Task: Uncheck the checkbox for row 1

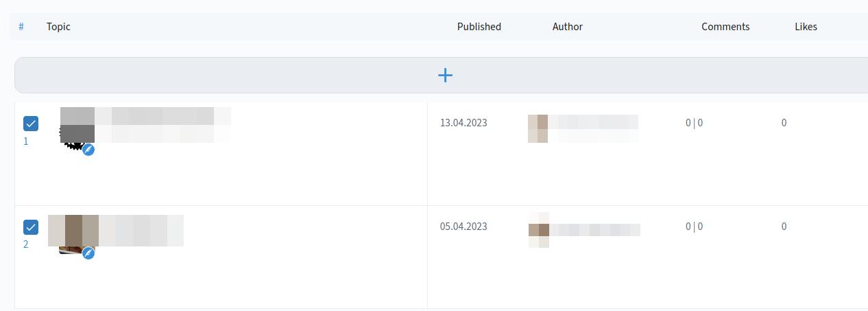Action: (31, 124)
